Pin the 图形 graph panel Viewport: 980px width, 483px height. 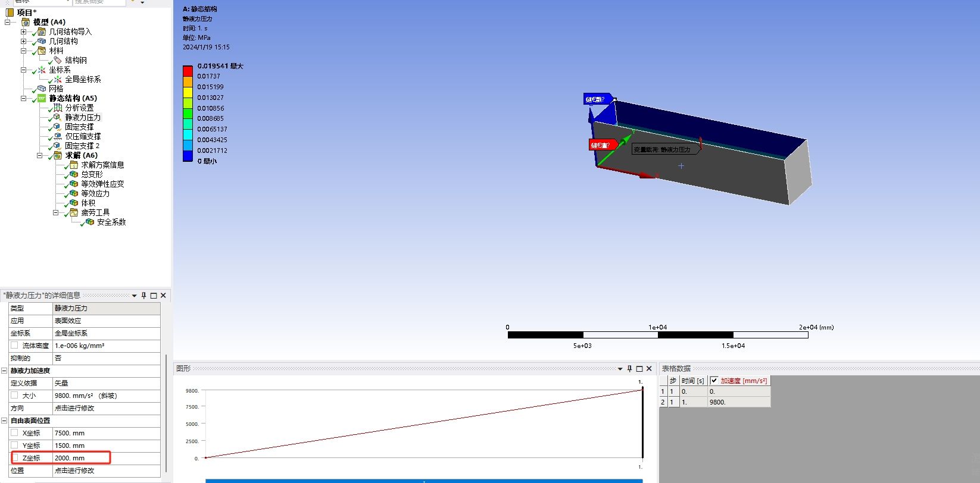(x=629, y=369)
